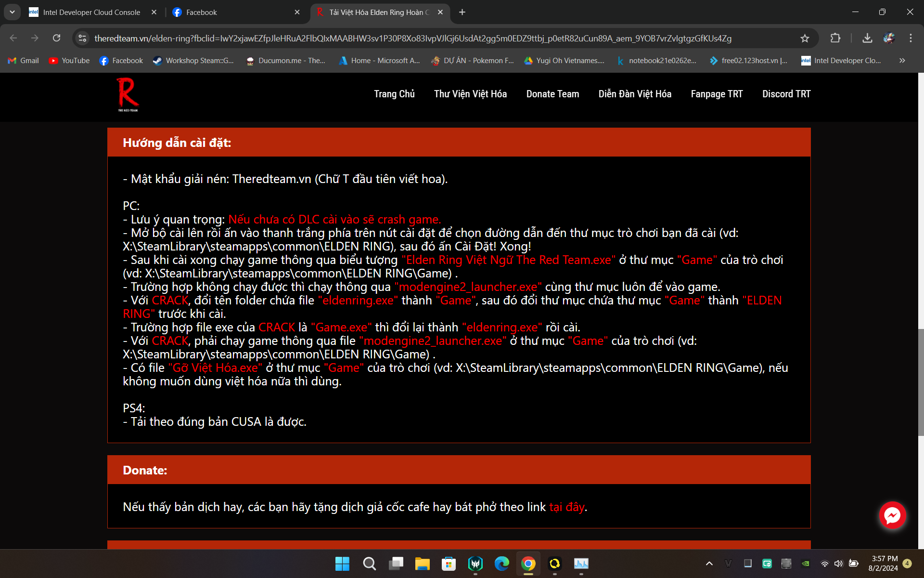Open Thư Viện Việt Hóa menu
The image size is (924, 578).
pos(470,94)
